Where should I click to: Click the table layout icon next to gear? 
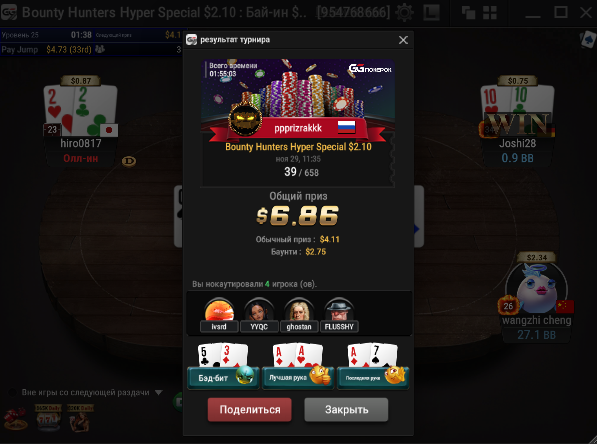(431, 13)
